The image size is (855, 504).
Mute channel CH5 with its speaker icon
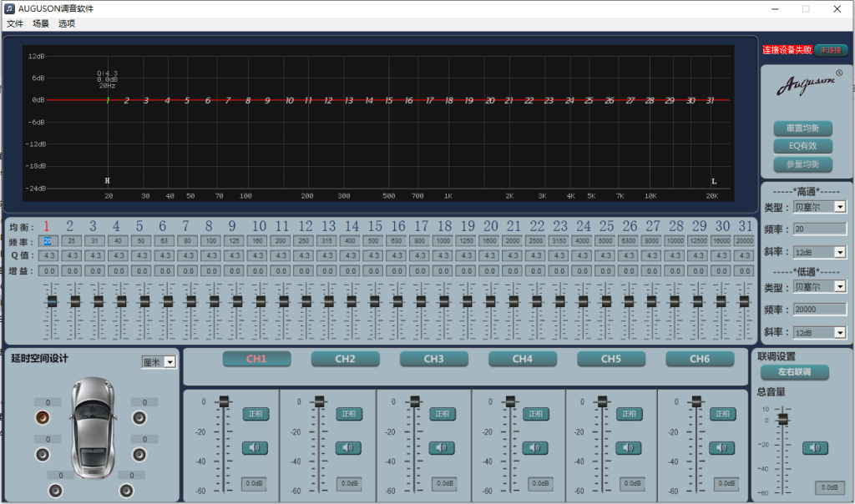pos(628,448)
